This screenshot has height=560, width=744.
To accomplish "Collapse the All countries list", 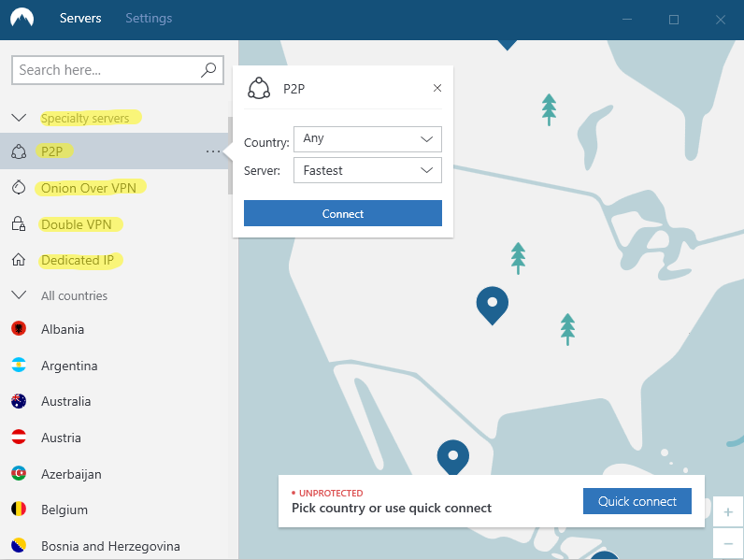I will [x=19, y=294].
